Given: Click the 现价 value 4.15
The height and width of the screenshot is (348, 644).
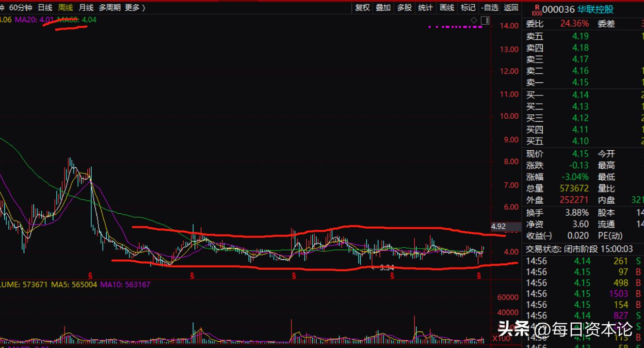Looking at the screenshot, I should tap(580, 154).
